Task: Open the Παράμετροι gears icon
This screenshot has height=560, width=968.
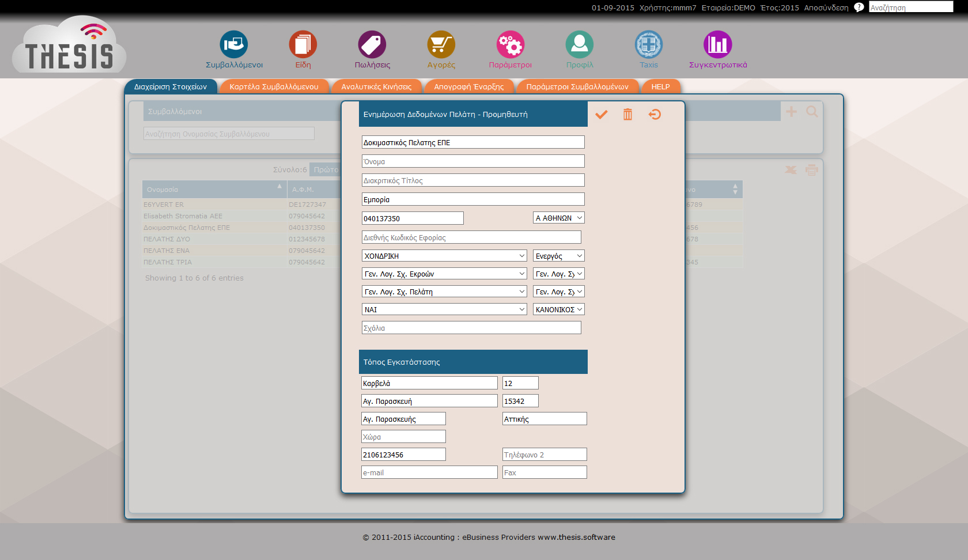Action: [511, 44]
